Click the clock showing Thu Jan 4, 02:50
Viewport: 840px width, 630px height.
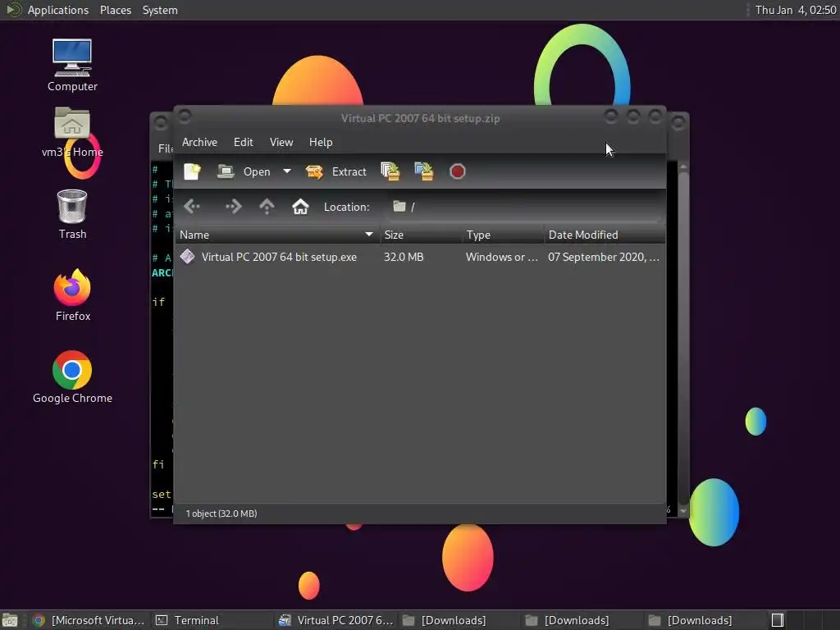point(796,10)
